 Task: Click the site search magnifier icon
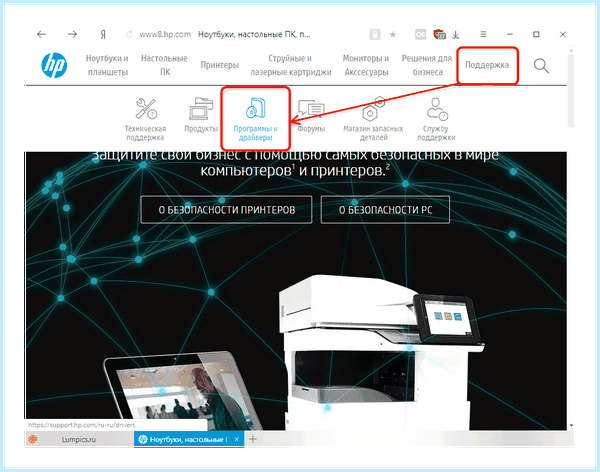(541, 66)
